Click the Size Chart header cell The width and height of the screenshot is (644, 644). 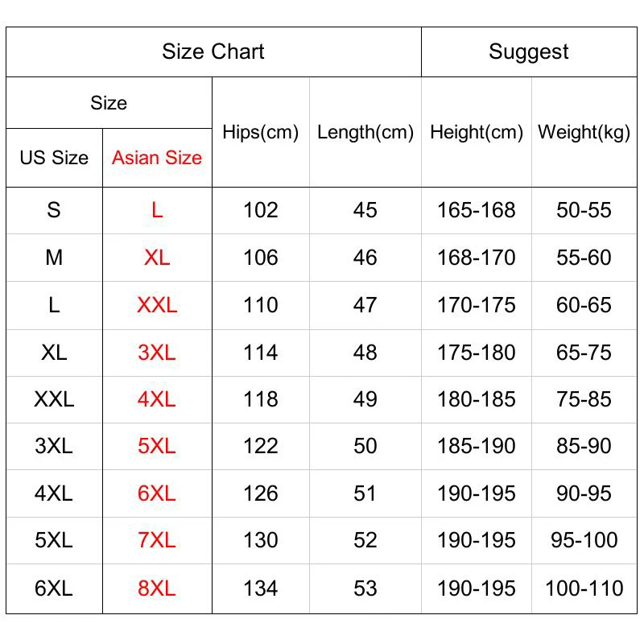pos(213,52)
